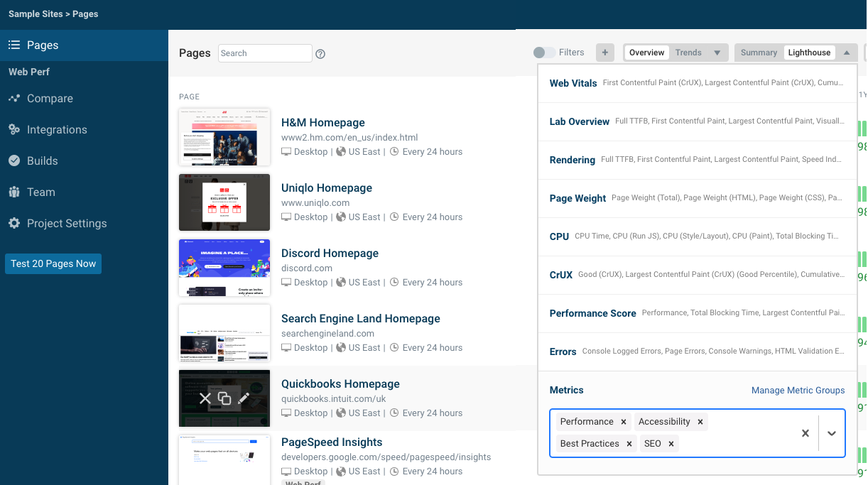Click the H&M Homepage thumbnail

tap(224, 137)
